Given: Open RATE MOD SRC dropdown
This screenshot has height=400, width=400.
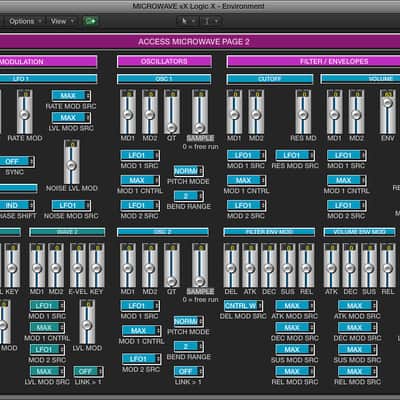Looking at the screenshot, I should (71, 96).
